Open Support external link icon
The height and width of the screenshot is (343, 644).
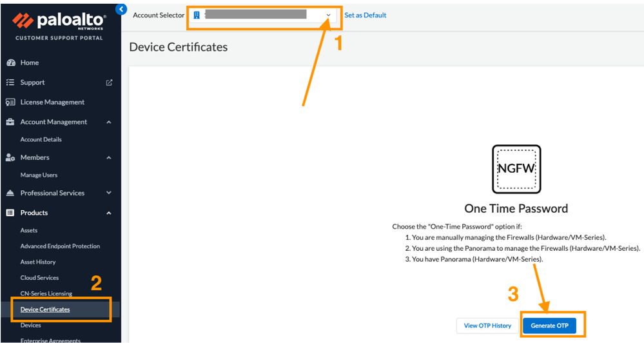pyautogui.click(x=109, y=83)
